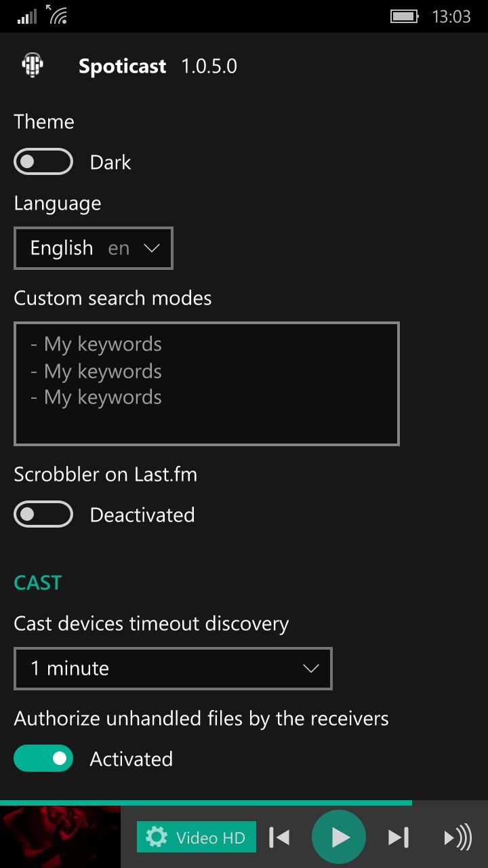The width and height of the screenshot is (488, 868).
Task: Check the signal strength status icon
Action: point(27,16)
